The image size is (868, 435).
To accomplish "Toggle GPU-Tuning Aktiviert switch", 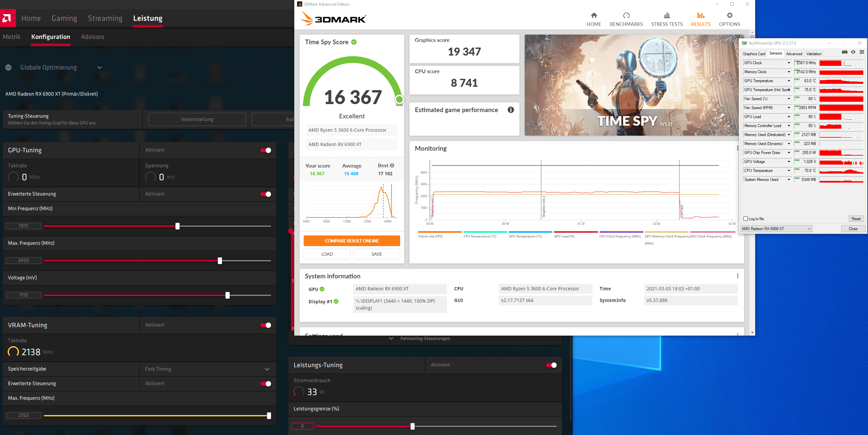I will point(265,150).
